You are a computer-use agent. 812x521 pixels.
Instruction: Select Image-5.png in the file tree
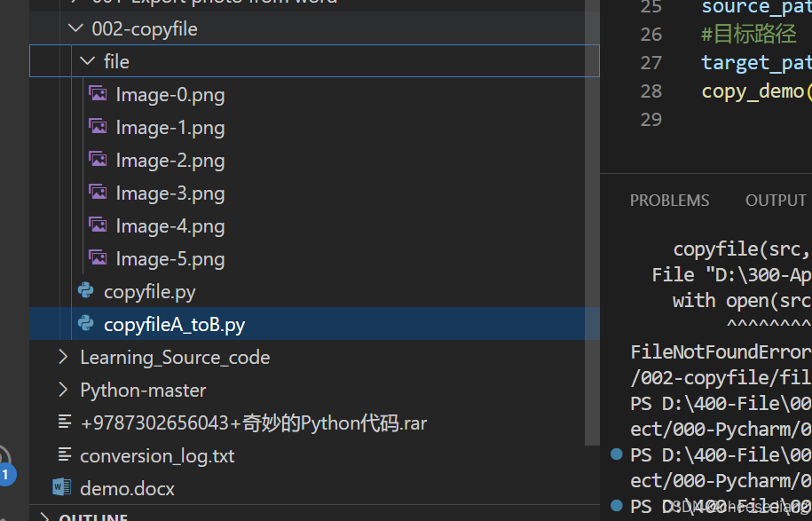[x=170, y=258]
